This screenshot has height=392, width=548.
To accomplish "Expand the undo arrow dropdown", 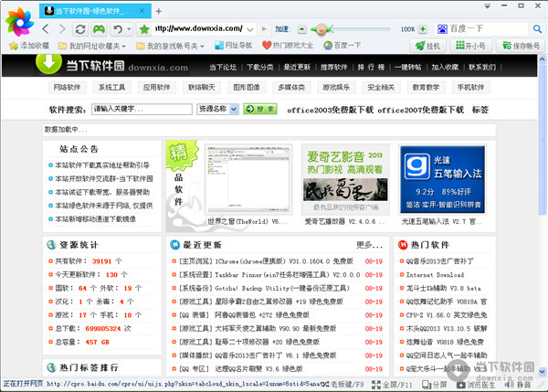I will (x=129, y=29).
